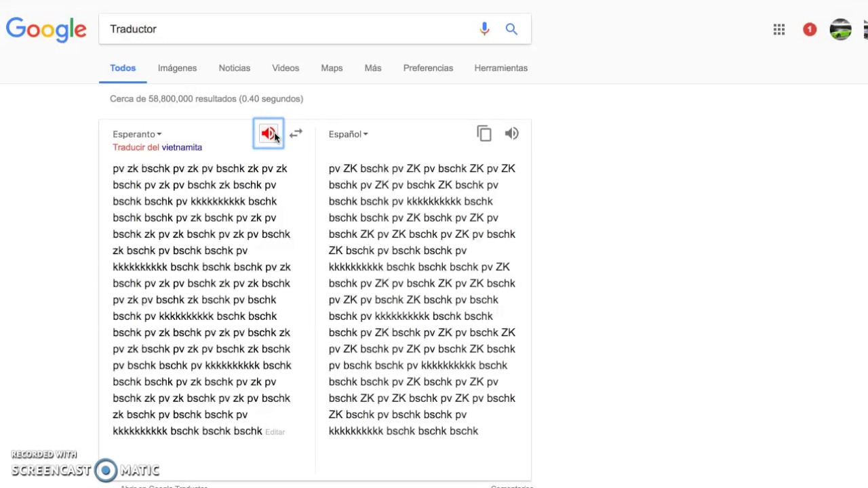Copy the Spanish translation

point(484,134)
